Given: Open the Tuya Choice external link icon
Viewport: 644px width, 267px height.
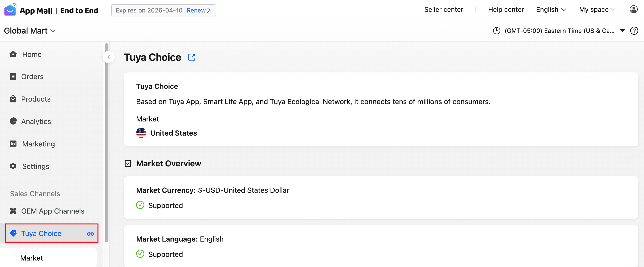Looking at the screenshot, I should 192,57.
